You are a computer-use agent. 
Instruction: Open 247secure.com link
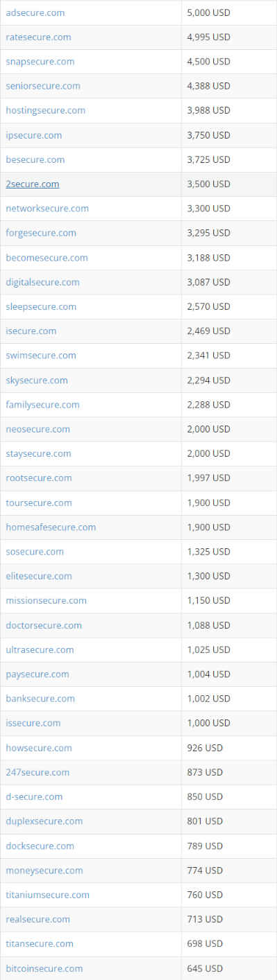coord(37,772)
